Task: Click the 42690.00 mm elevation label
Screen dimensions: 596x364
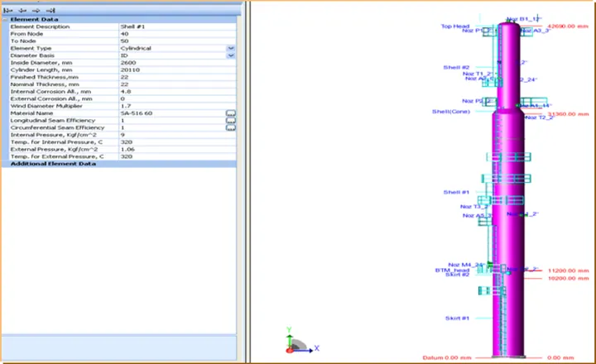Action: [568, 26]
